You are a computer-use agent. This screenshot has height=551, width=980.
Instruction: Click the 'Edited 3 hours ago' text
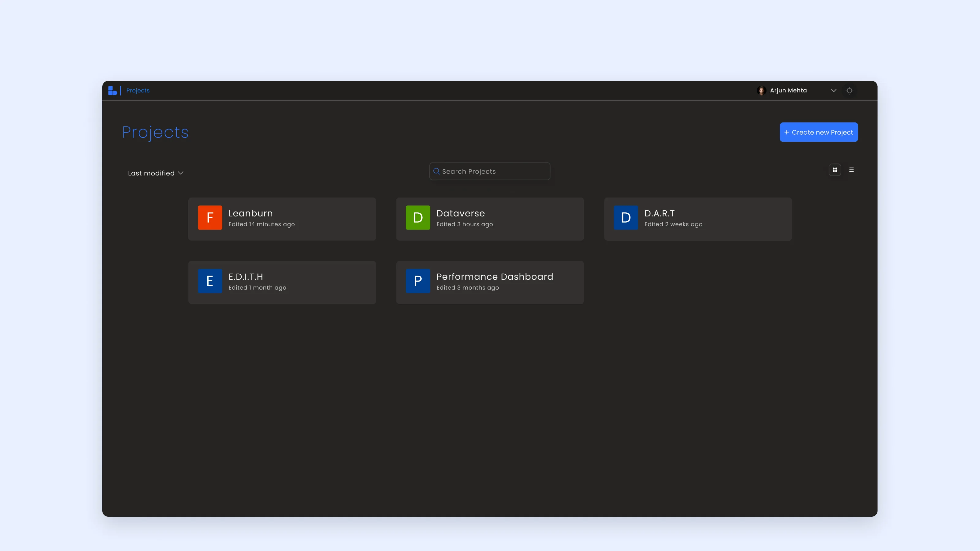(x=465, y=224)
